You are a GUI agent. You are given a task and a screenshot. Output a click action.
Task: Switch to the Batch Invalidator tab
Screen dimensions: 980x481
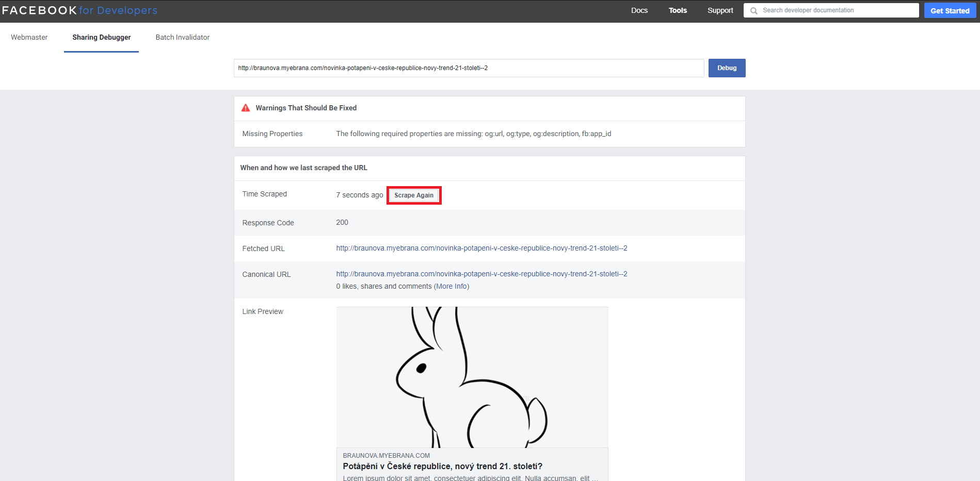[183, 37]
